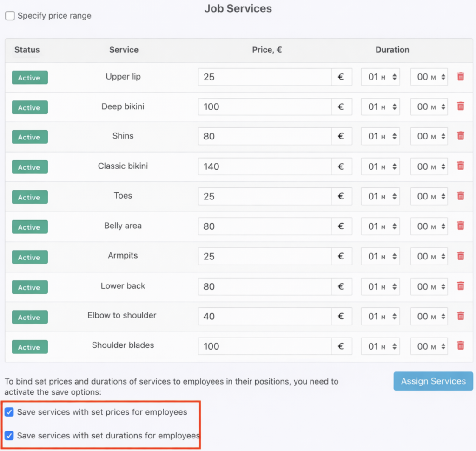This screenshot has width=476, height=451.
Task: Uncheck Save services with set prices
Action: click(x=9, y=412)
